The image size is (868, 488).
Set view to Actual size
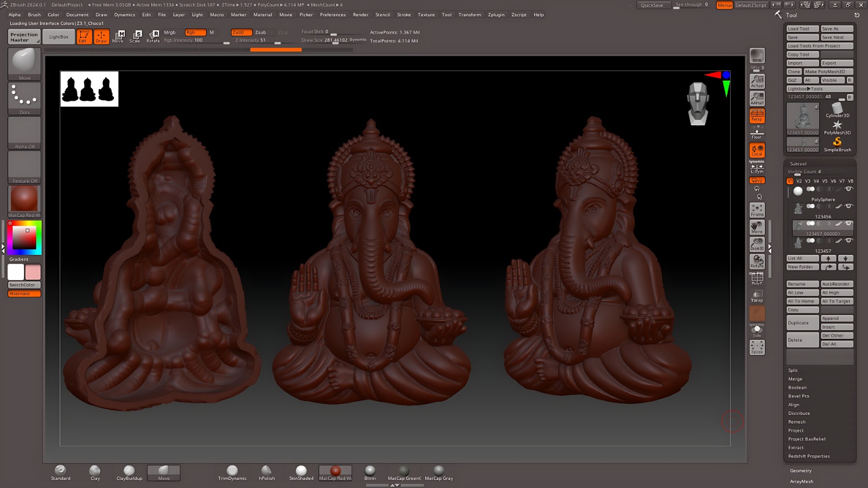pyautogui.click(x=757, y=81)
